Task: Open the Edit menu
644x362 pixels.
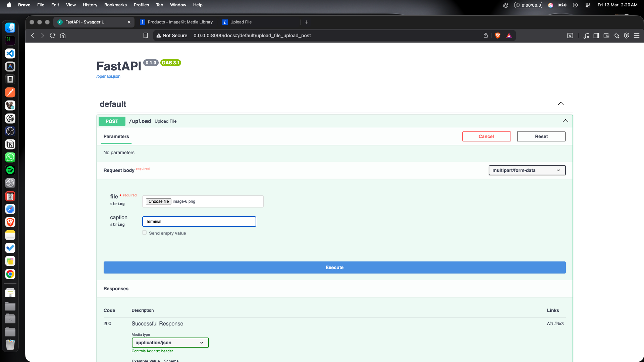Action: point(55,5)
